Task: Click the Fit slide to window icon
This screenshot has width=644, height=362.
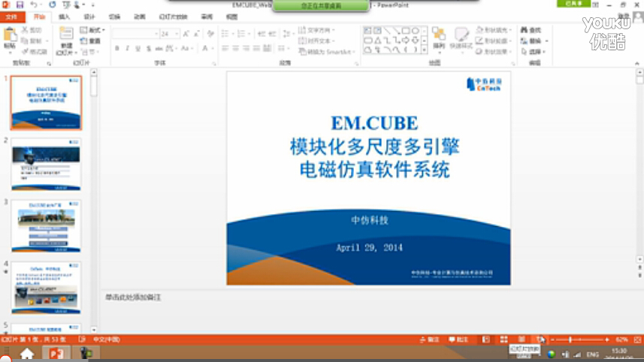Action: (637, 339)
